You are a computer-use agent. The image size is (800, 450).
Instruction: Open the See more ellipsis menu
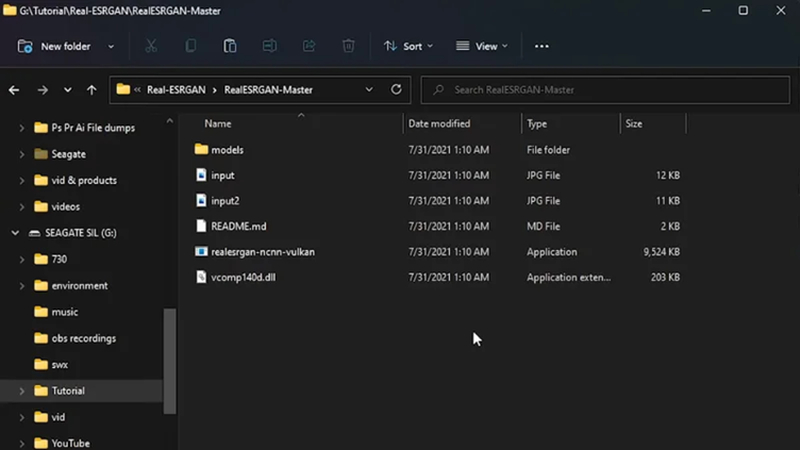tap(542, 46)
